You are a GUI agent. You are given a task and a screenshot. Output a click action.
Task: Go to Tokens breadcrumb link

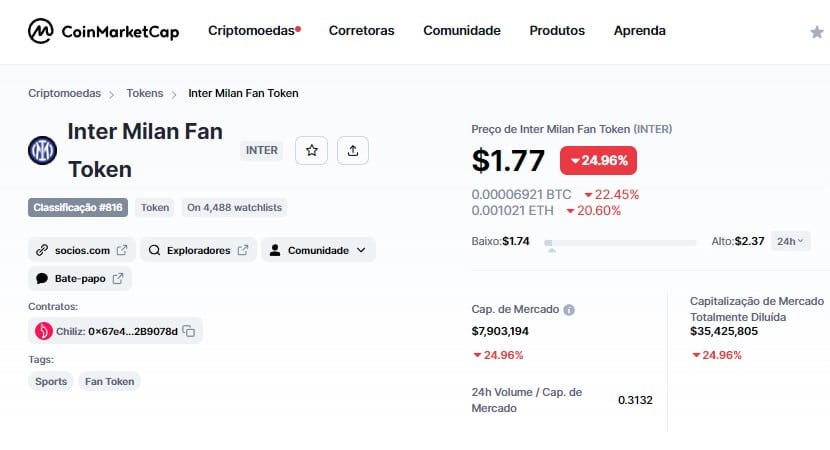coord(145,93)
